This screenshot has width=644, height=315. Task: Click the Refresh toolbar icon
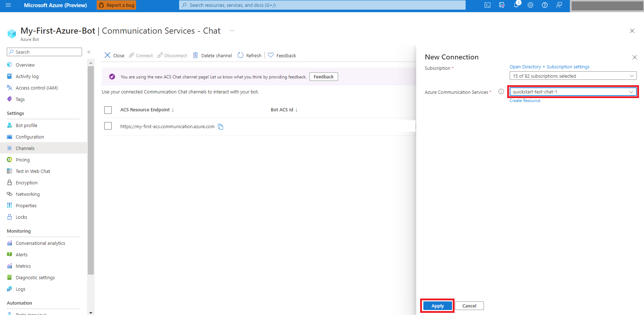[x=241, y=55]
